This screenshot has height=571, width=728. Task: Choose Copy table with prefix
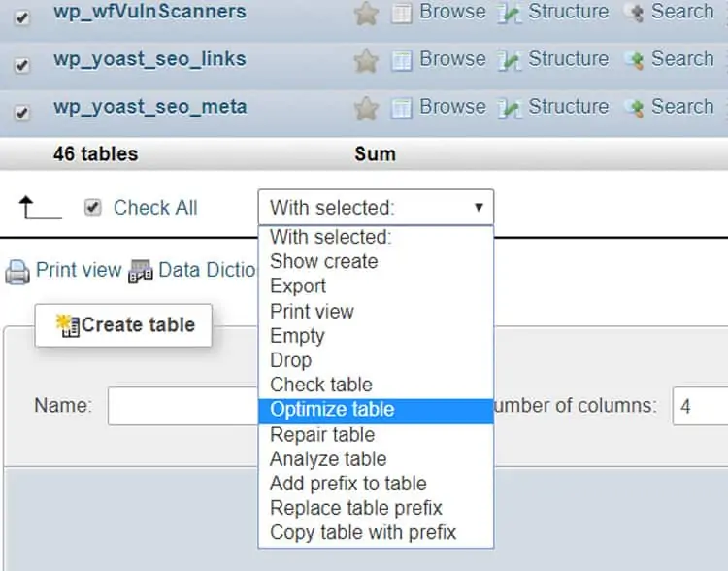click(376, 532)
